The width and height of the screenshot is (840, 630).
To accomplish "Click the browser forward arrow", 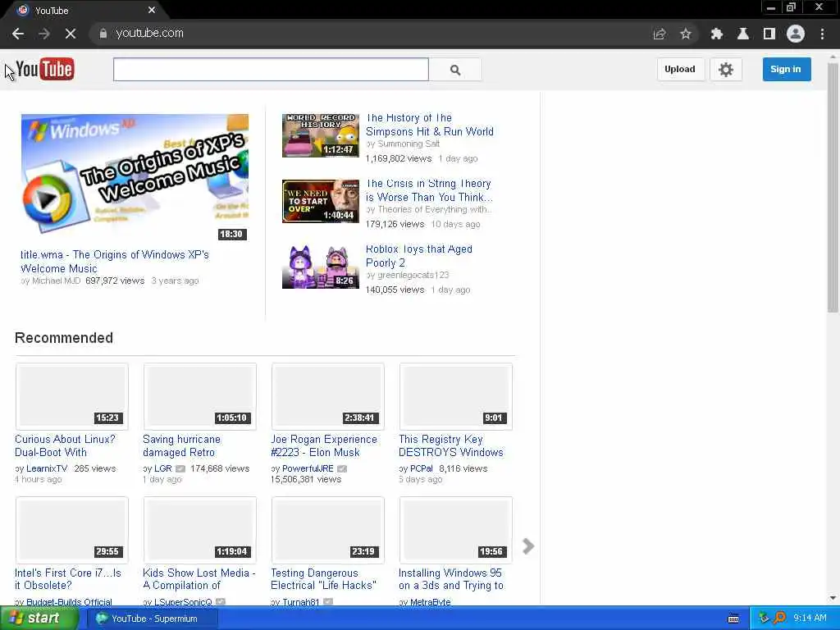I will 44,34.
